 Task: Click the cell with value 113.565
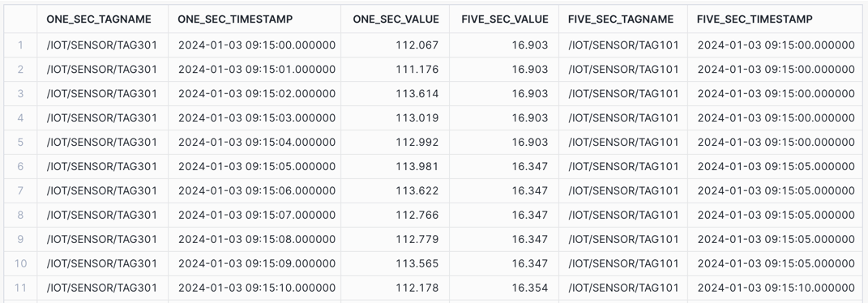click(395, 263)
